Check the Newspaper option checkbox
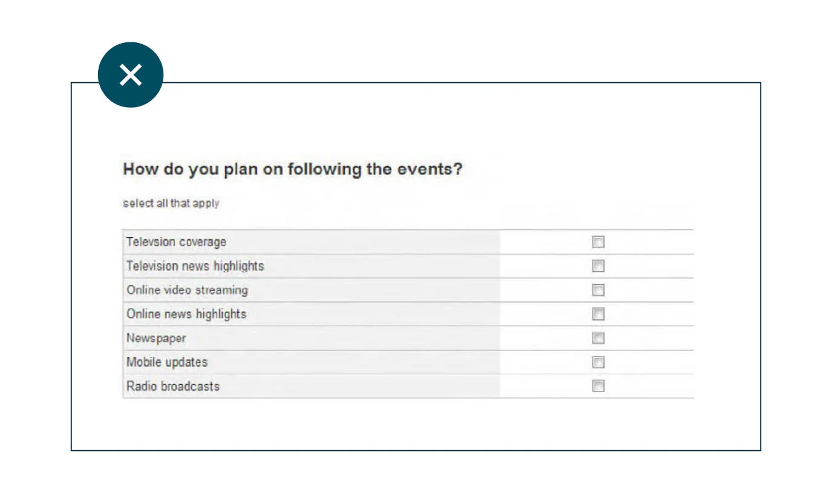This screenshot has height=504, width=832. click(x=598, y=338)
